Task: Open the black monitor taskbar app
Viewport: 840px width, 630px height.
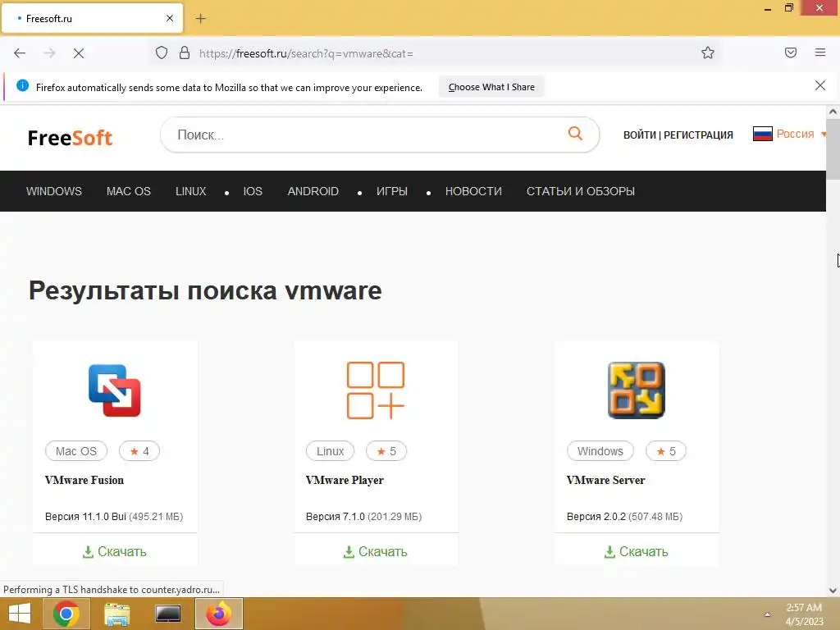Action: coord(167,614)
